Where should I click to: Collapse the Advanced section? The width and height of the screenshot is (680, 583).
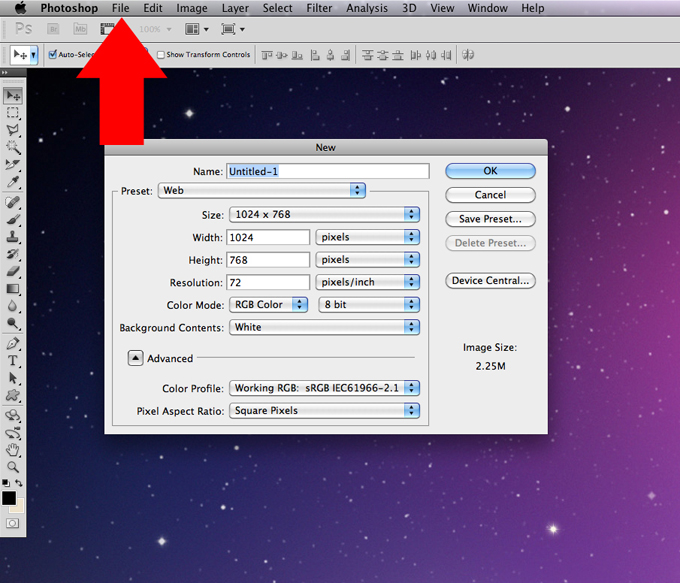135,358
